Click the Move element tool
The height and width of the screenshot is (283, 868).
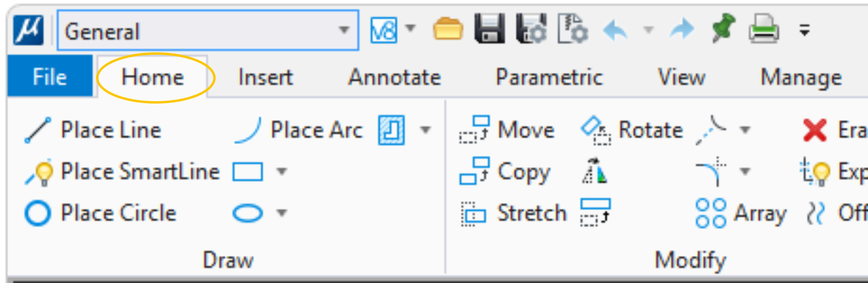click(x=507, y=130)
